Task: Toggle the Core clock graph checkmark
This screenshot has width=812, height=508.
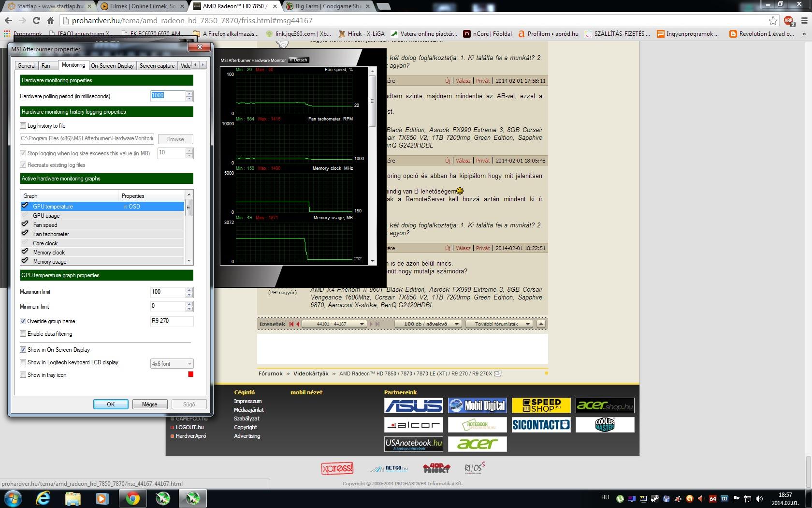Action: [25, 243]
